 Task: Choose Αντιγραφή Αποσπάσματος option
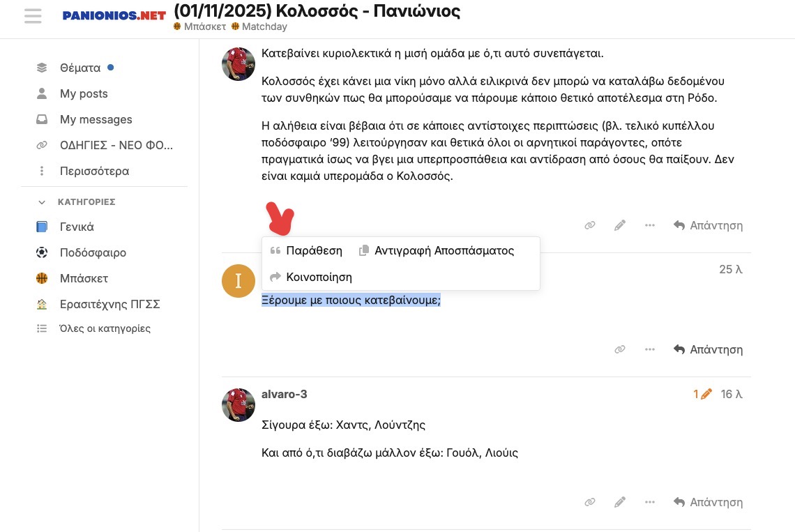[437, 250]
